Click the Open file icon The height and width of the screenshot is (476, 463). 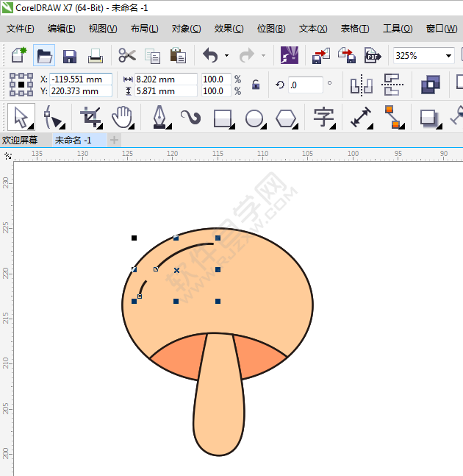(44, 55)
